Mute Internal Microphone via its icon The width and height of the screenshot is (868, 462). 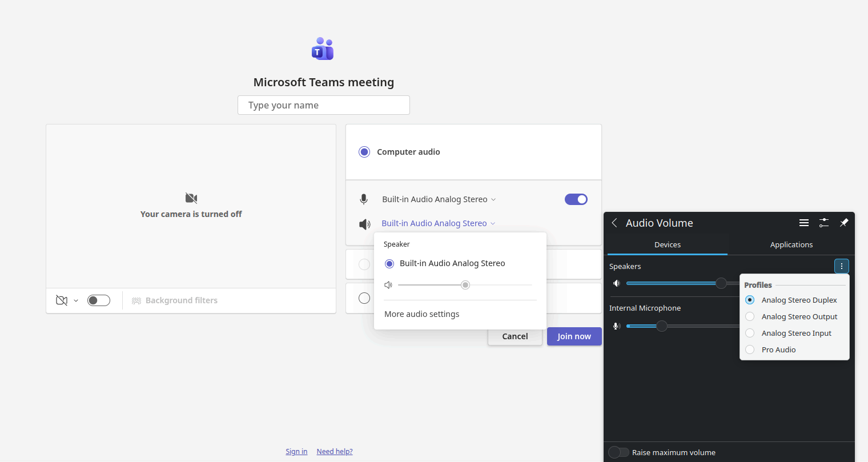point(617,326)
